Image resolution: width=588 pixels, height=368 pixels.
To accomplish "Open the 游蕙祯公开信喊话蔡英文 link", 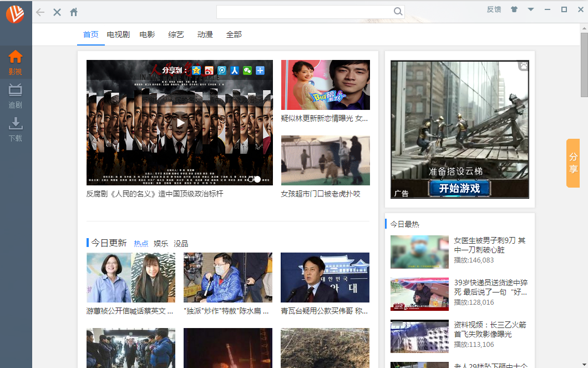I will click(130, 311).
